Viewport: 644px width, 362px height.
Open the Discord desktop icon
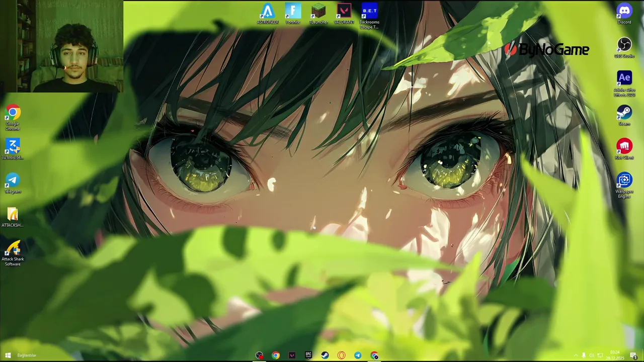624,14
